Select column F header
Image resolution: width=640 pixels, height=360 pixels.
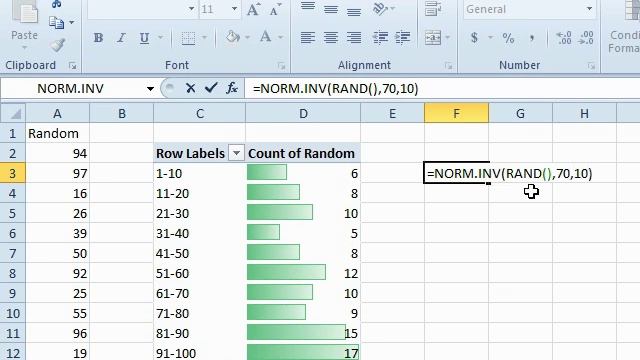pos(456,113)
